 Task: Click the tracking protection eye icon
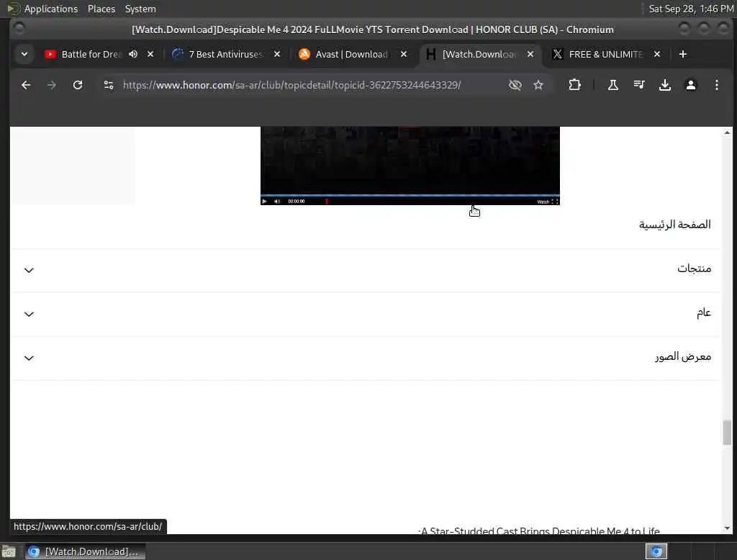coord(515,85)
